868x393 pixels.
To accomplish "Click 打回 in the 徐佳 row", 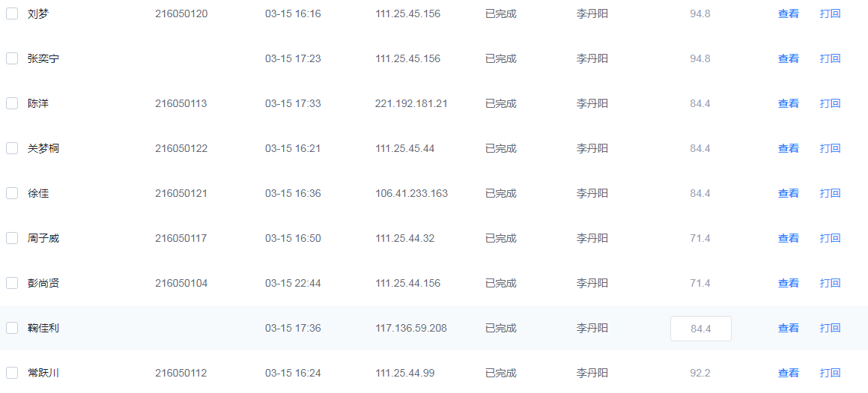I will coord(830,193).
